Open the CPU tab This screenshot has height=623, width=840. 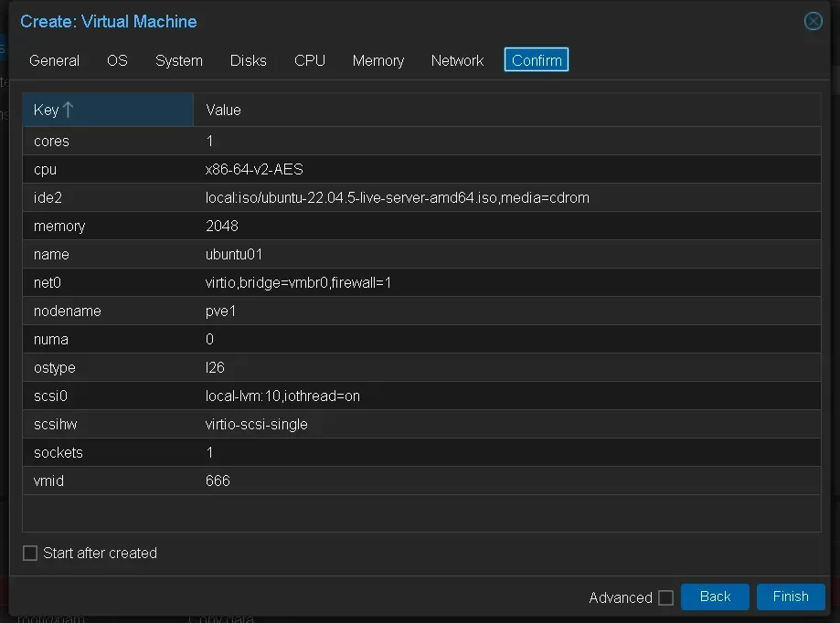[310, 60]
